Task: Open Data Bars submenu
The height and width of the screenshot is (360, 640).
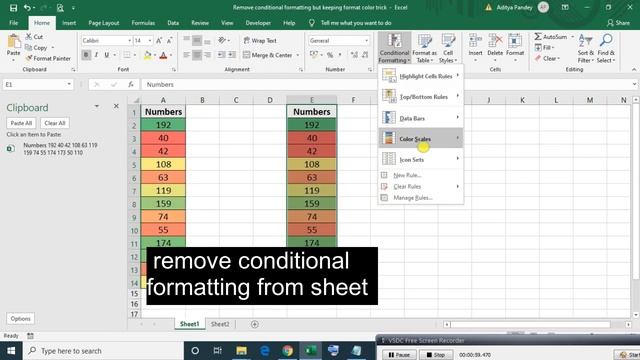Action: (421, 118)
